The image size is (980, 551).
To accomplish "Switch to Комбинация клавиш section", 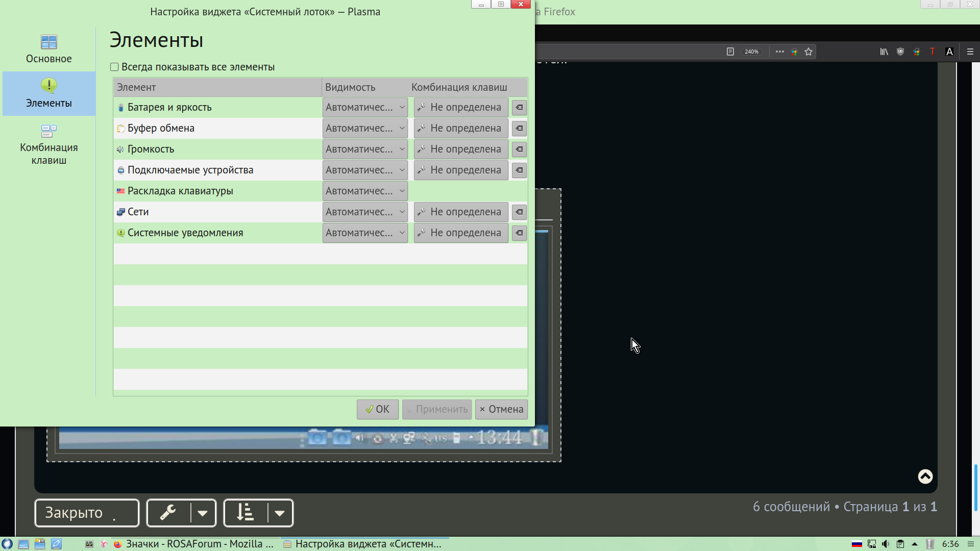I will 49,145.
